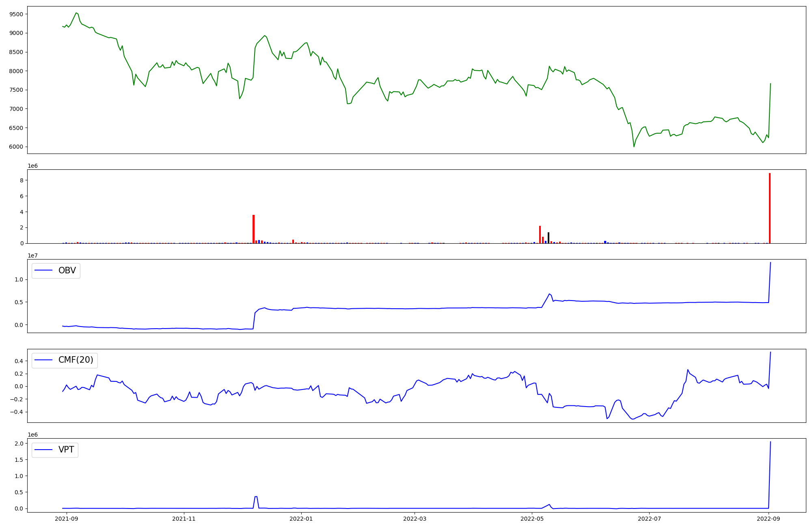Click the 2022-01 x-axis date label

point(301,519)
